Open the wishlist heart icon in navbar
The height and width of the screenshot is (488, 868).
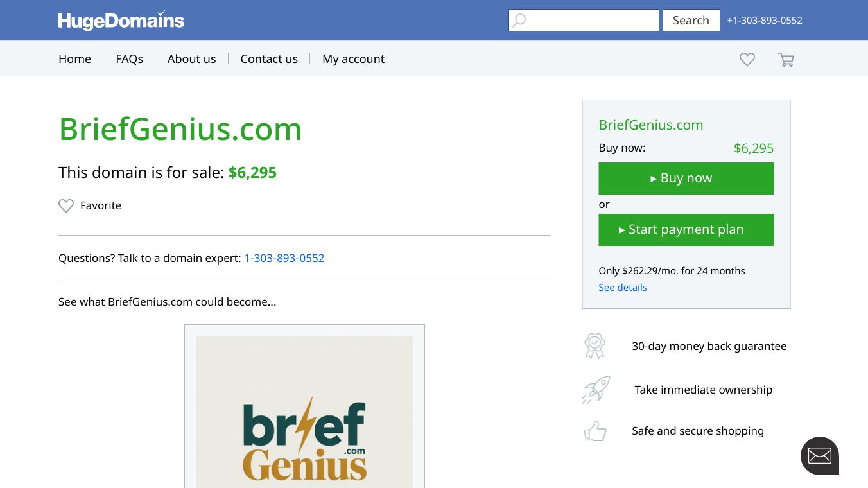point(747,60)
